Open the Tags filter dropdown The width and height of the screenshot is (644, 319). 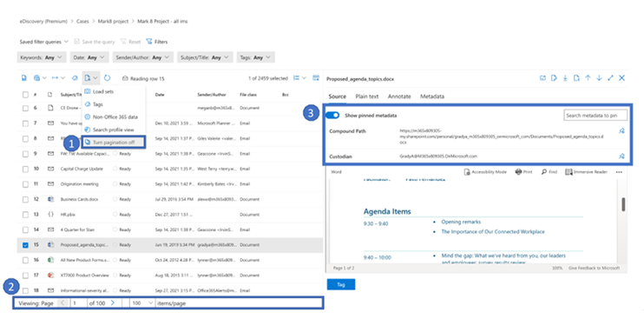click(255, 57)
